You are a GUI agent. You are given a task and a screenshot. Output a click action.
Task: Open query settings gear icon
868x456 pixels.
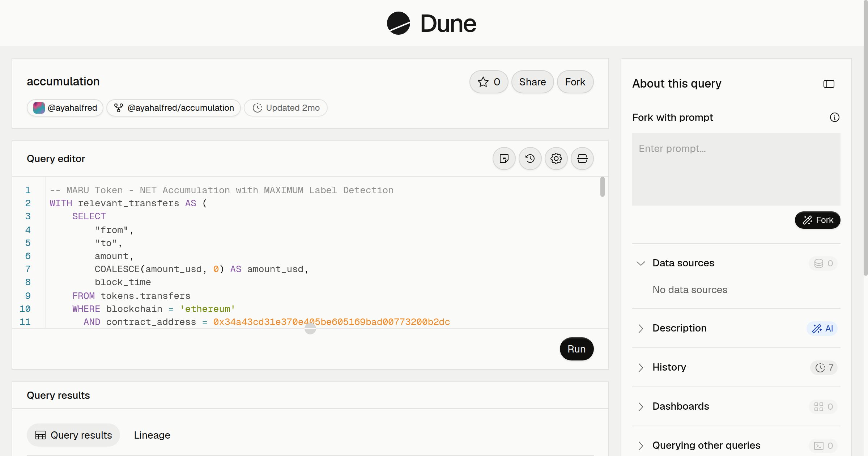(x=556, y=159)
